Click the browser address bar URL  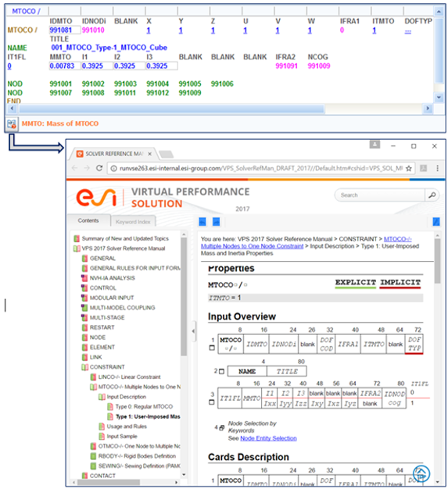coord(261,169)
